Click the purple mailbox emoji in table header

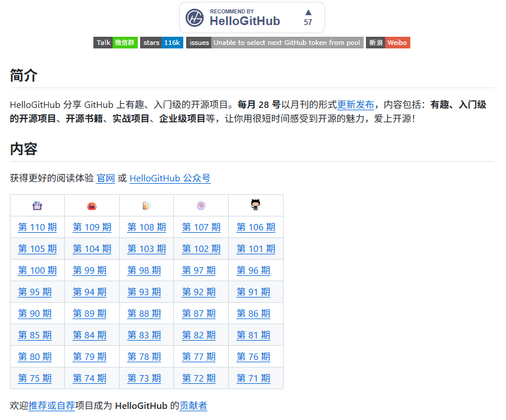(x=37, y=205)
